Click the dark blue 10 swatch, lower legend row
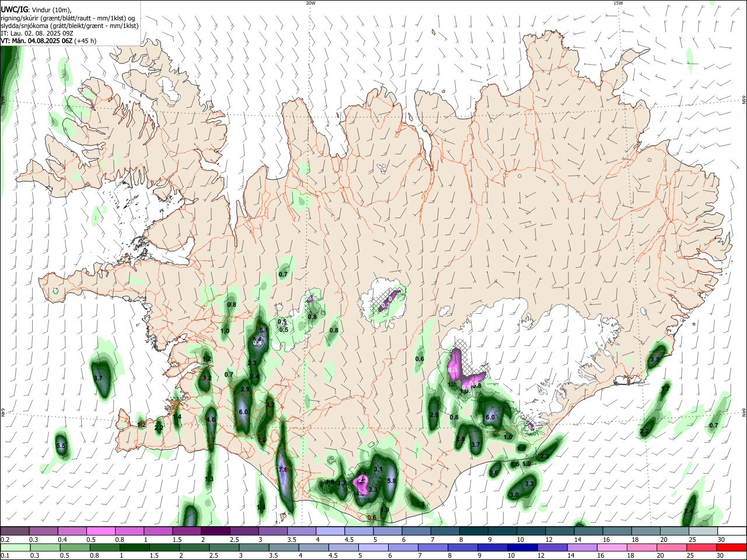 coord(522,547)
